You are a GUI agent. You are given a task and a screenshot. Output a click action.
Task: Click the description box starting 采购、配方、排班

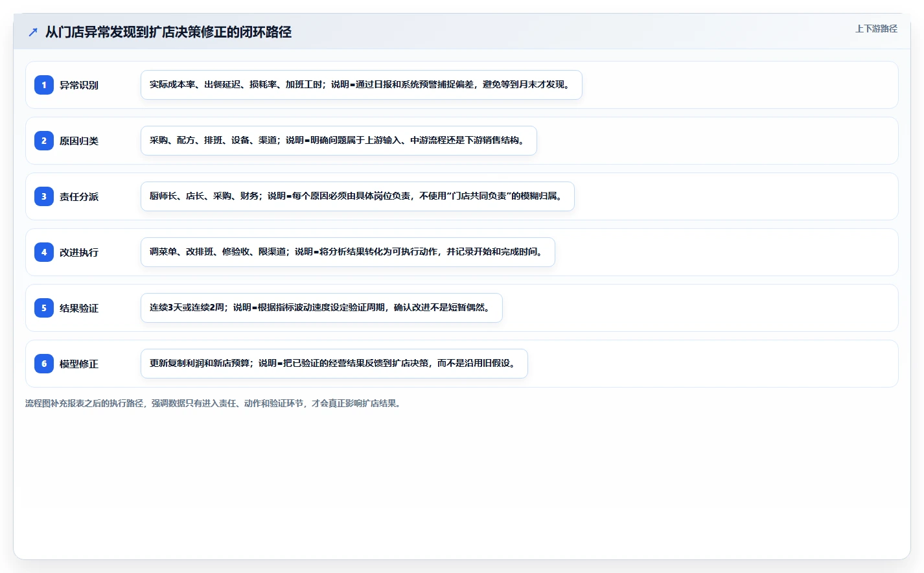pyautogui.click(x=339, y=141)
